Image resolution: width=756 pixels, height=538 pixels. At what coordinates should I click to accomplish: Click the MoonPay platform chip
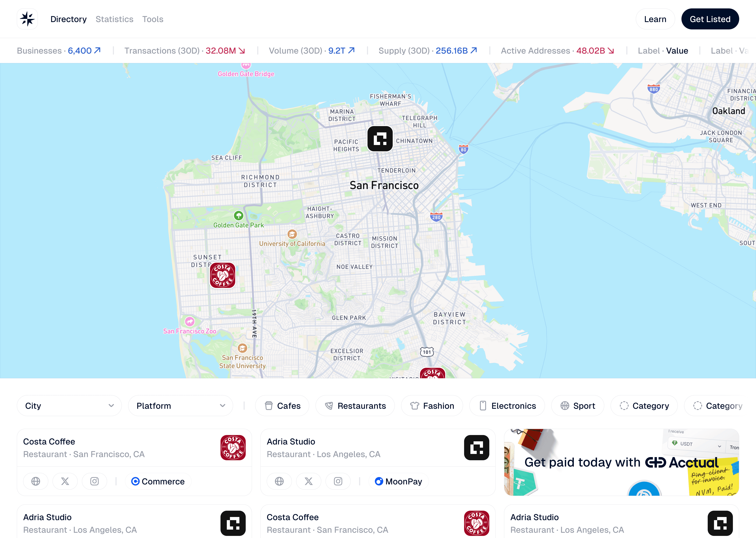(398, 481)
